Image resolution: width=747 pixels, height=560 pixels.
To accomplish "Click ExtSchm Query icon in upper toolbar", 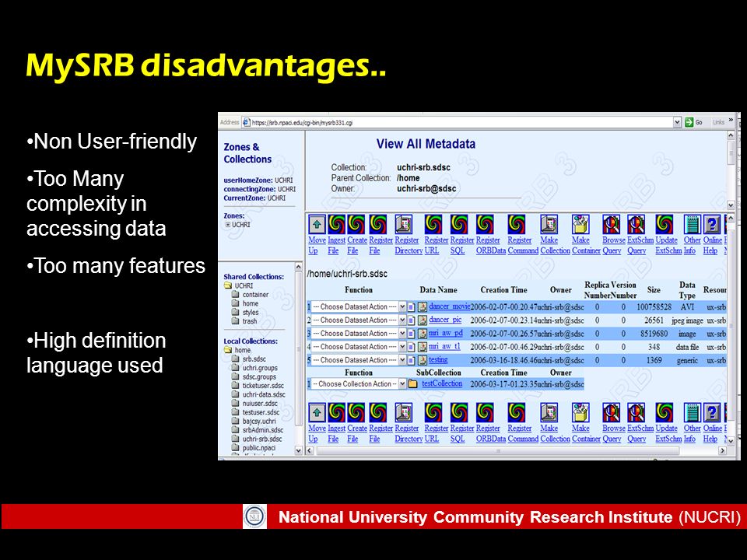I will coord(636,224).
